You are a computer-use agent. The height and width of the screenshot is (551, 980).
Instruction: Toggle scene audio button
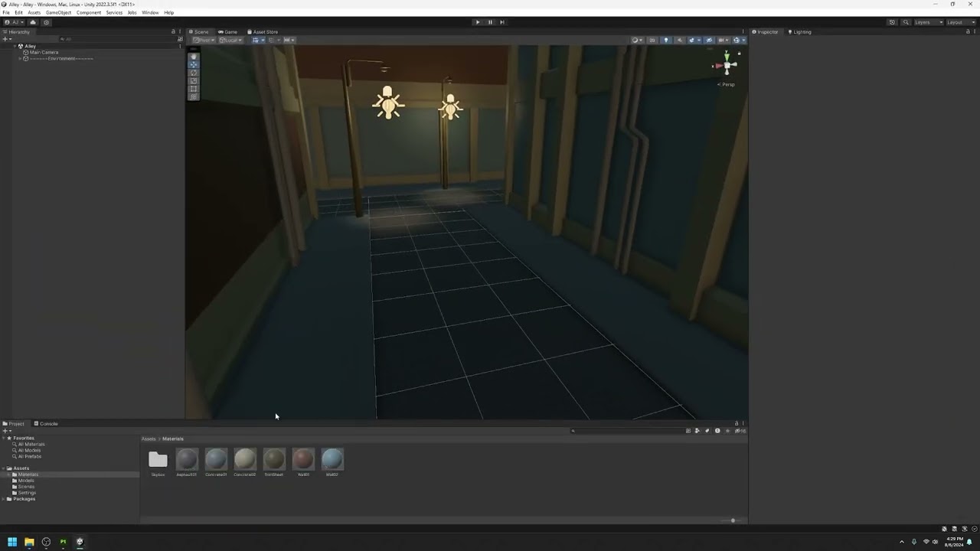pos(679,40)
